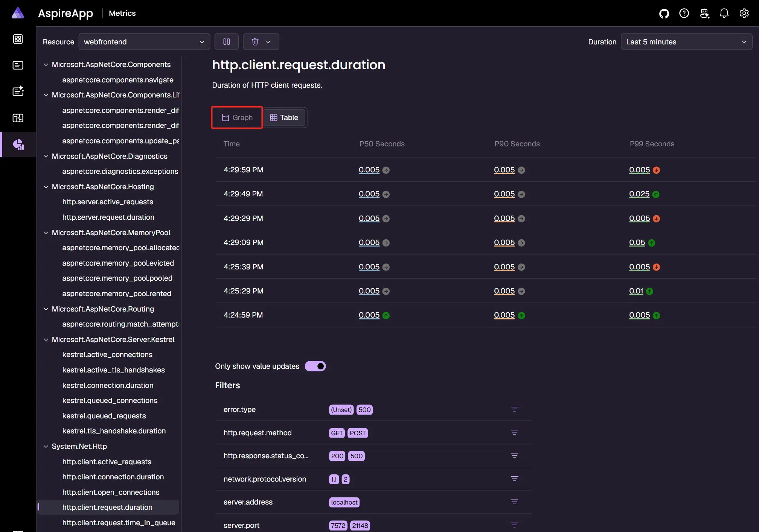Select kestrel.active_connections metric

click(x=107, y=354)
